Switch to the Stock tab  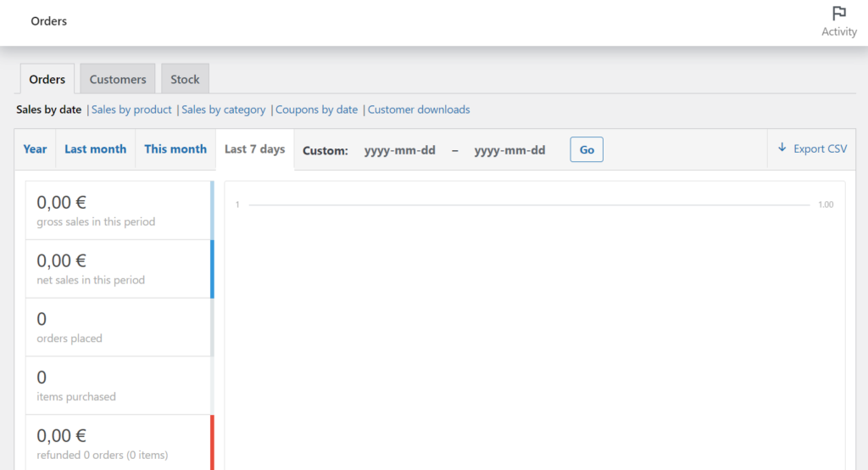185,79
